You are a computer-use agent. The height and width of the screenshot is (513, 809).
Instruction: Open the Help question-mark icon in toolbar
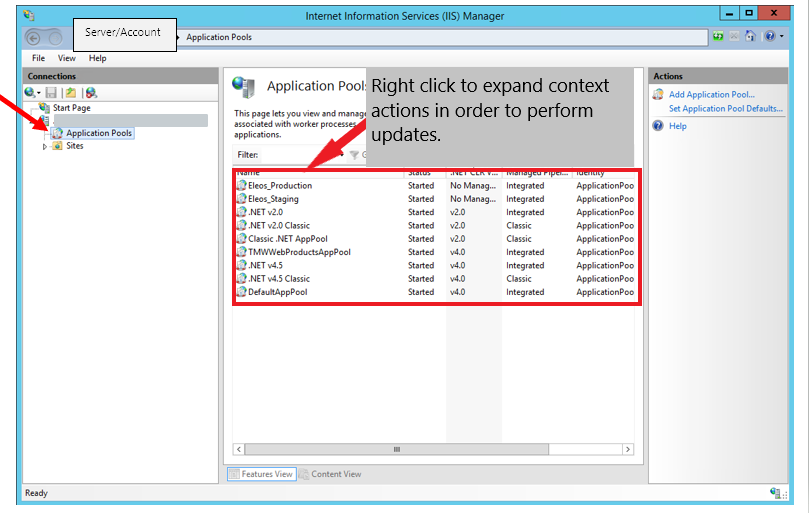(x=770, y=36)
